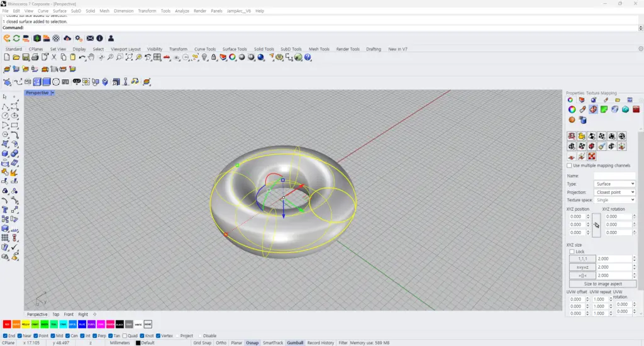Open the Help question mark icon
The image size is (644, 346).
308,57
